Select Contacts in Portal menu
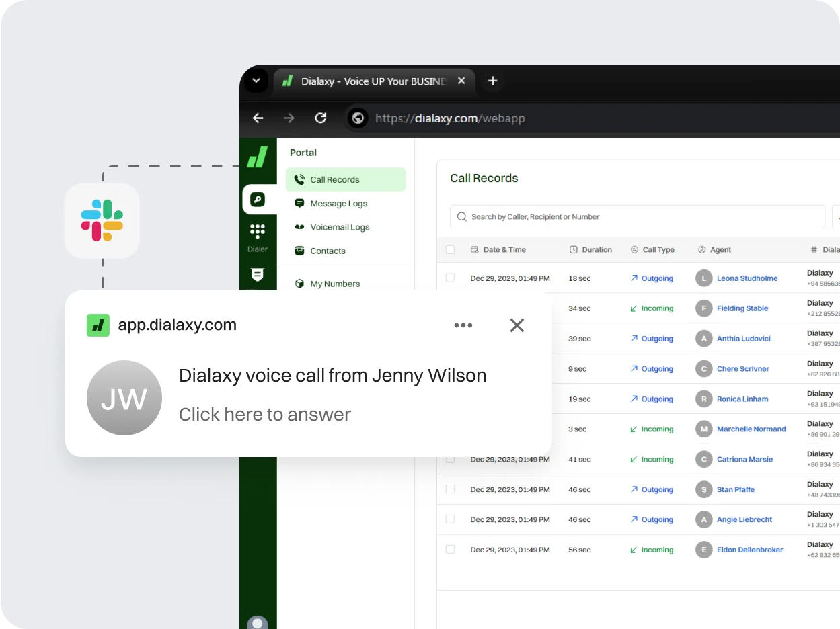 pos(328,251)
